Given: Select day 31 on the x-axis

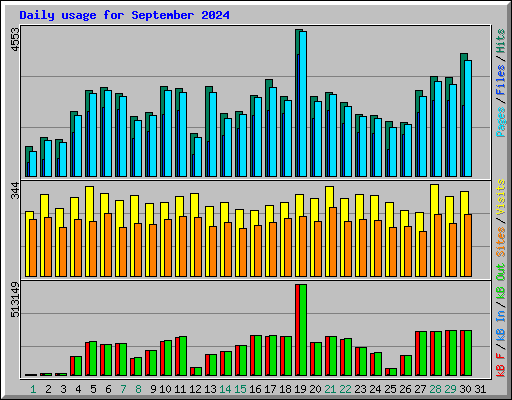Looking at the screenshot, I should pyautogui.click(x=480, y=389).
